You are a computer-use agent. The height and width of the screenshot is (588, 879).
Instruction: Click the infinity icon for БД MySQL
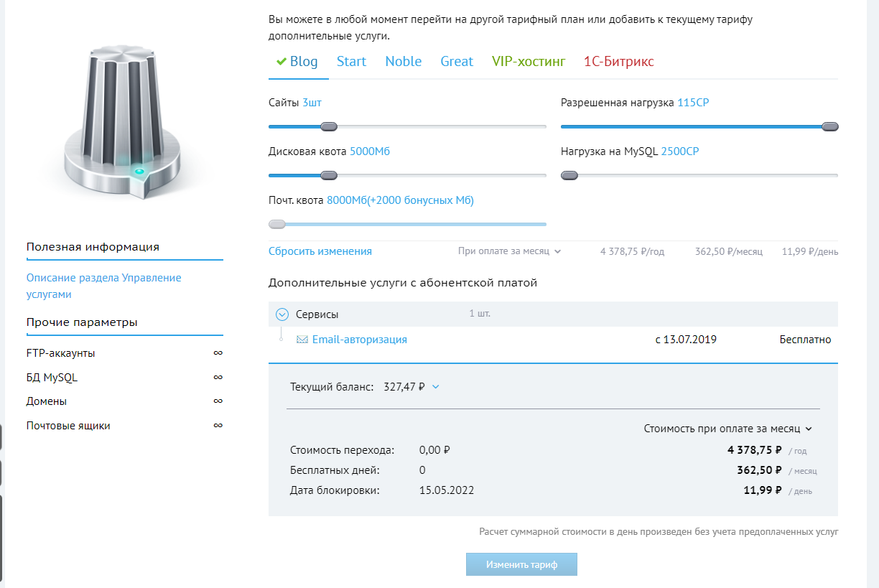218,377
